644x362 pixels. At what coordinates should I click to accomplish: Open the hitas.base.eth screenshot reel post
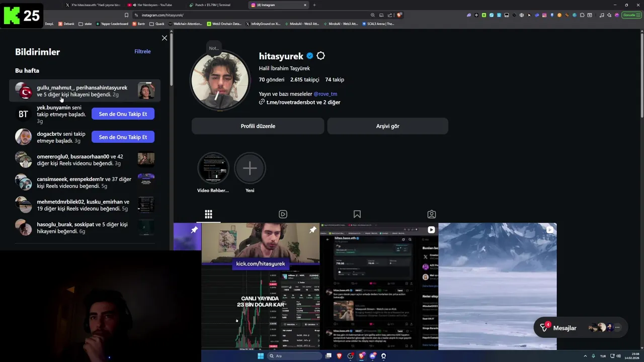(x=379, y=286)
